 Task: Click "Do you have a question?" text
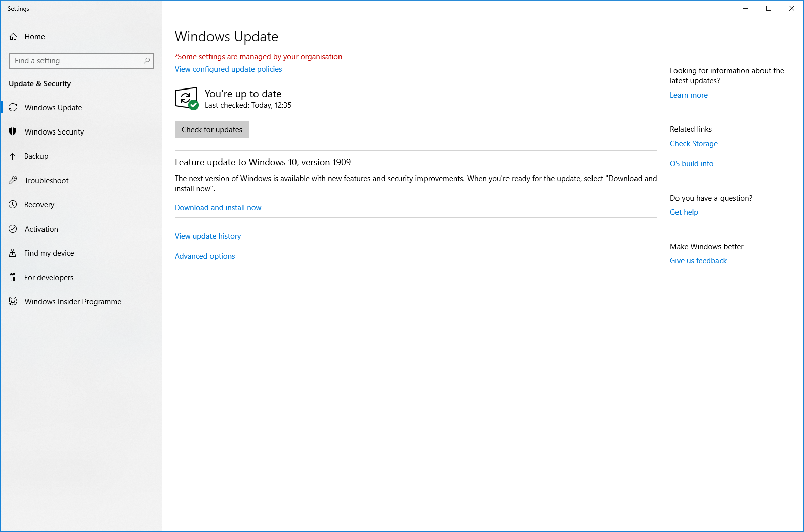pos(711,198)
